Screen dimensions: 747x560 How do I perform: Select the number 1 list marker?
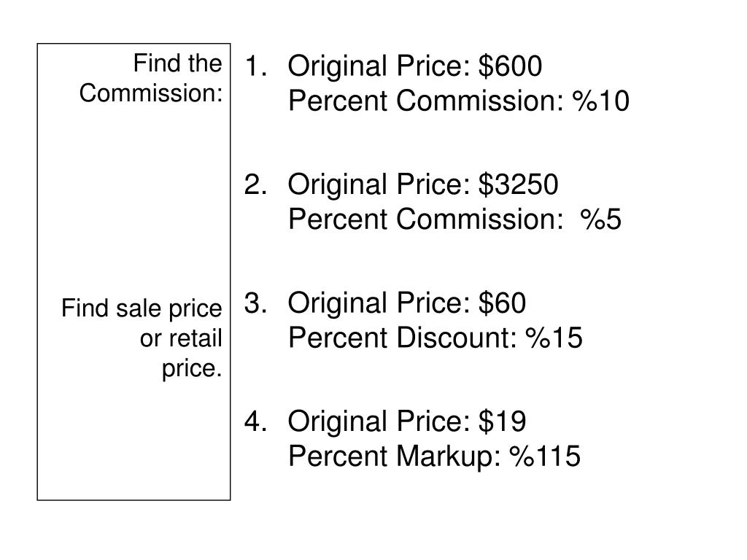tap(255, 66)
